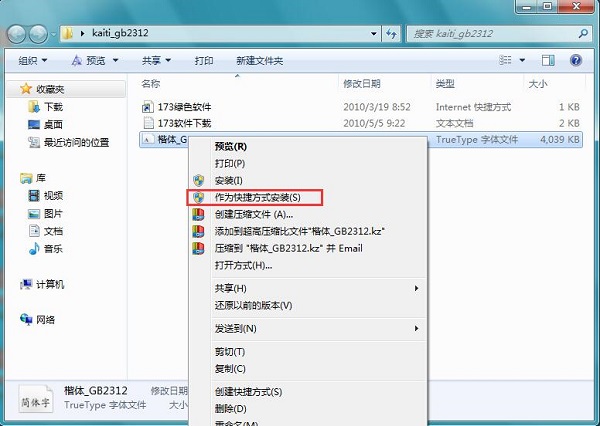Click the 预览 toolbar button
Image resolution: width=600 pixels, height=426 pixels.
[89, 60]
